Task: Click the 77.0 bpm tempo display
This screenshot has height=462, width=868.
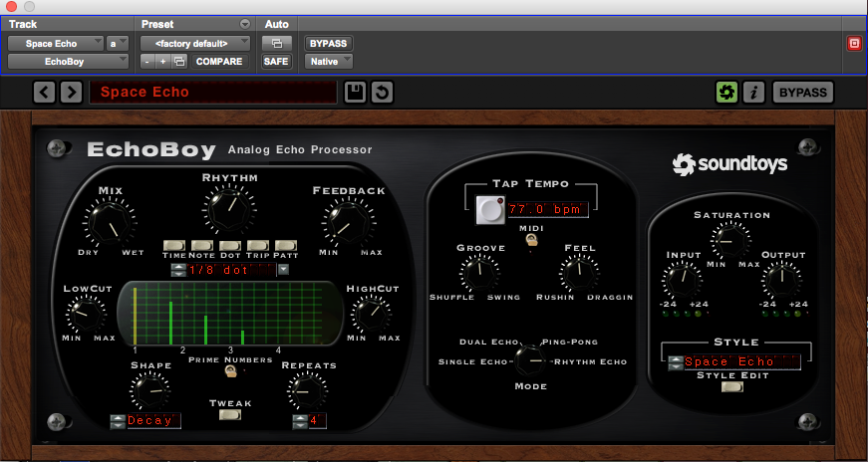Action: coord(547,210)
